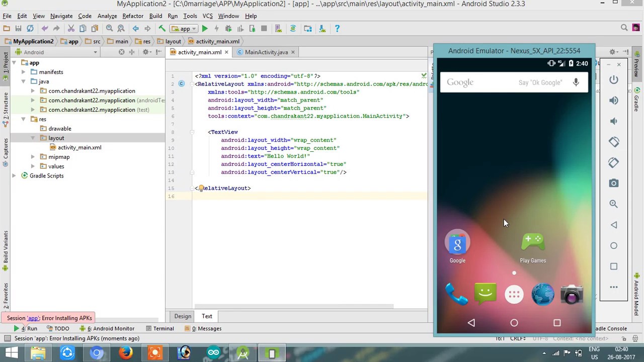Tap the Google search bar in emulator
This screenshot has height=362, width=644.
coord(483,82)
